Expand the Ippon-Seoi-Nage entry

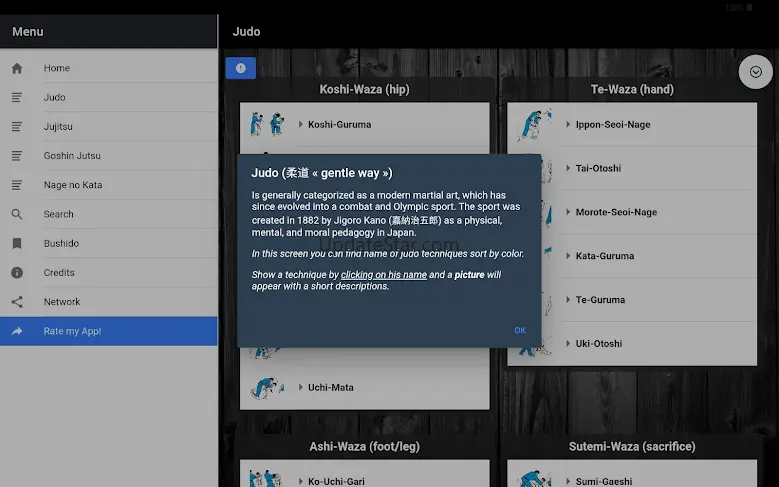click(x=612, y=125)
